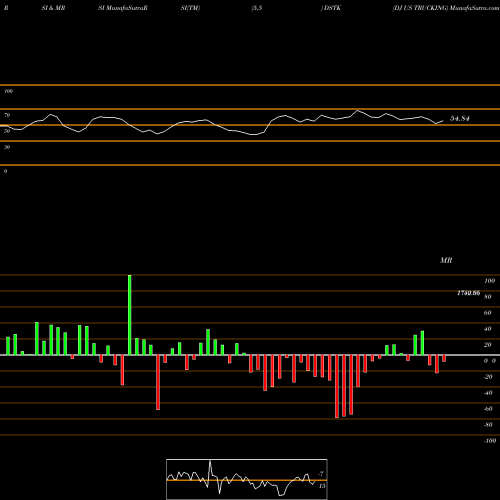Click the MR axis label 60
The width and height of the screenshot is (500, 500).
pos(488,313)
